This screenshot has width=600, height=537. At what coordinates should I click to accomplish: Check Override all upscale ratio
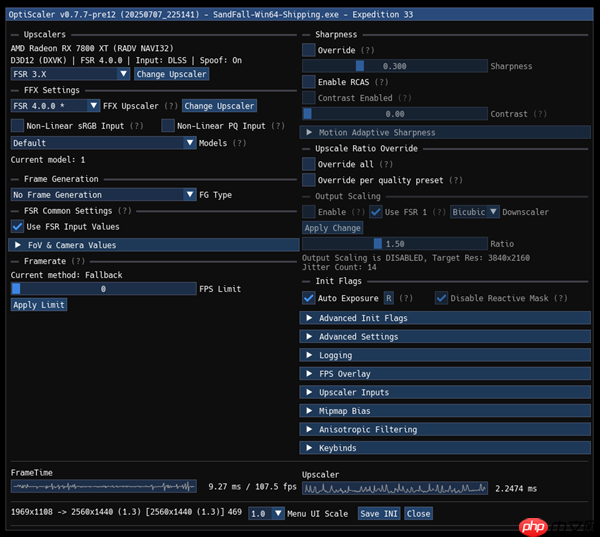tap(309, 164)
